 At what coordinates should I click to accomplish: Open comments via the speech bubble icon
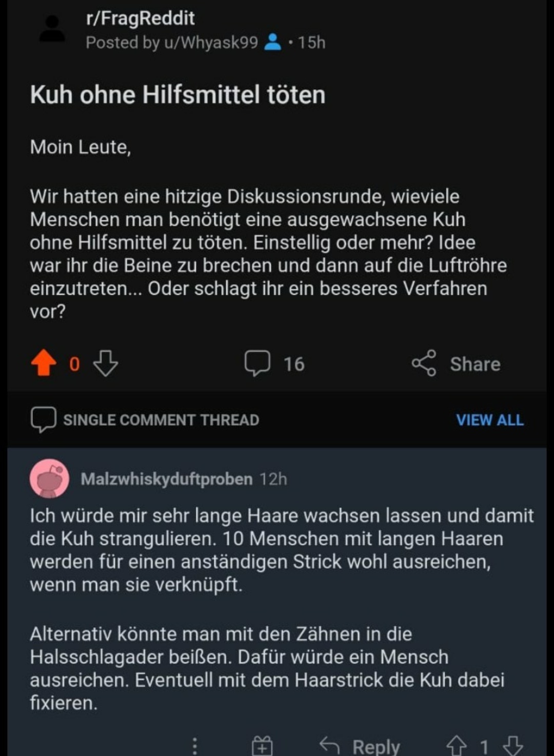257,363
